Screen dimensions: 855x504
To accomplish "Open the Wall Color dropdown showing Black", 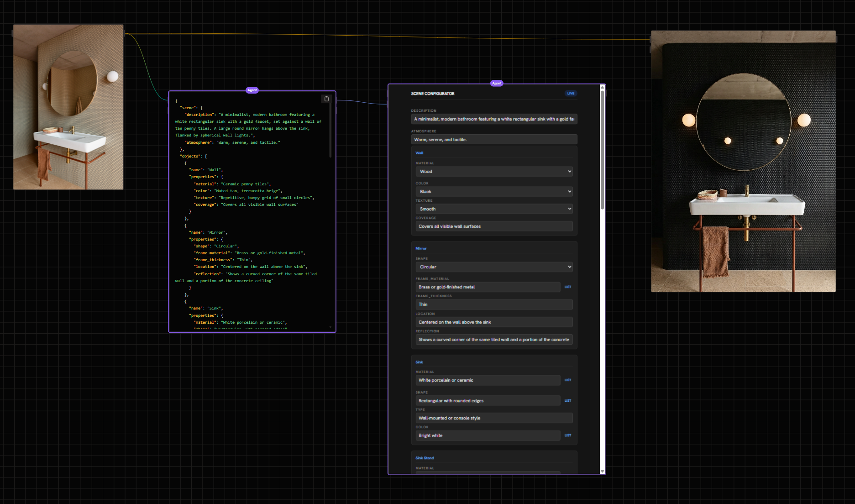I will [x=494, y=191].
